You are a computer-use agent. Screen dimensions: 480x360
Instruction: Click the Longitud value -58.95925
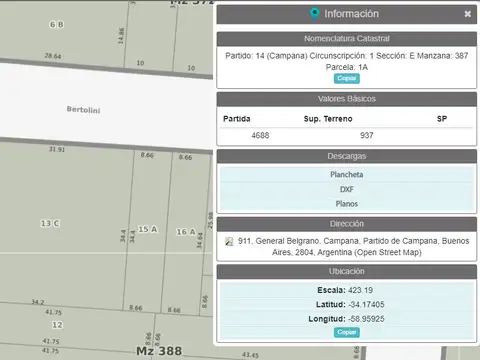pyautogui.click(x=366, y=319)
